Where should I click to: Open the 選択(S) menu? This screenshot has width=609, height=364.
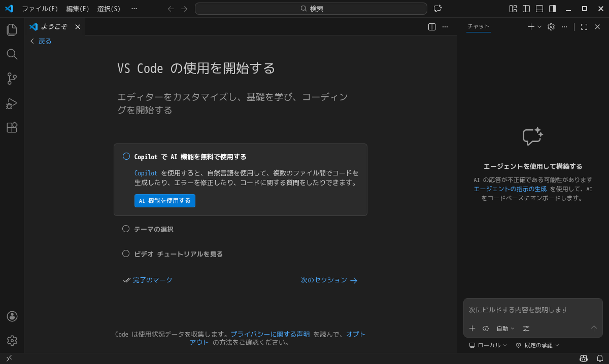pyautogui.click(x=109, y=9)
